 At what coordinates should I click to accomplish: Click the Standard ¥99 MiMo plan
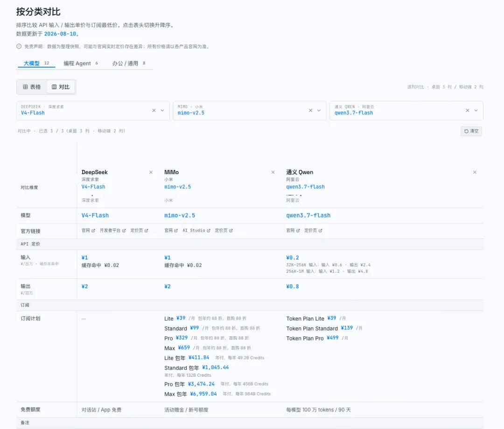coord(212,328)
